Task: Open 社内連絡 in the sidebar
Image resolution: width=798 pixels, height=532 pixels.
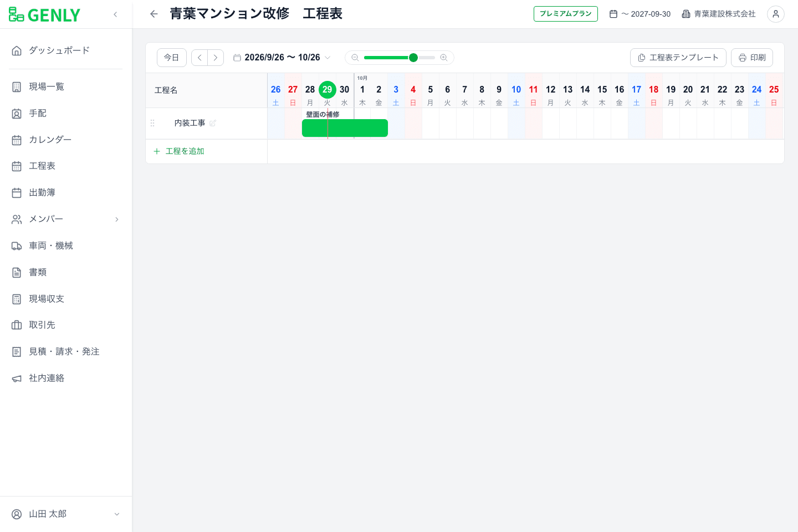Action: point(66,378)
